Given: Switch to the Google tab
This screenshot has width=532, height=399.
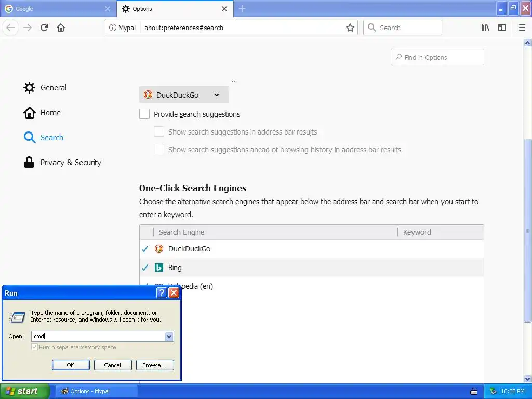Looking at the screenshot, I should pyautogui.click(x=58, y=9).
